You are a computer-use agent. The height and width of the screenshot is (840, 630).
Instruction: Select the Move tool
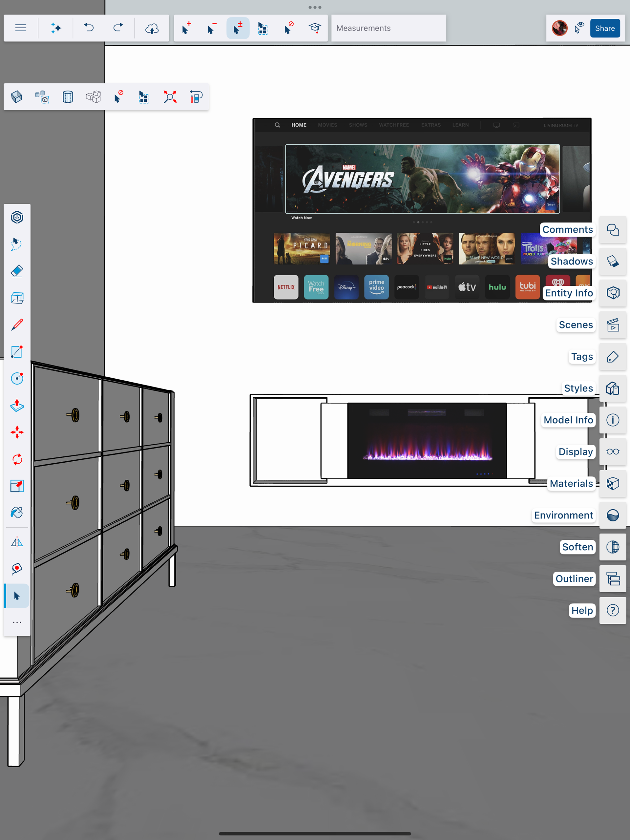[17, 432]
